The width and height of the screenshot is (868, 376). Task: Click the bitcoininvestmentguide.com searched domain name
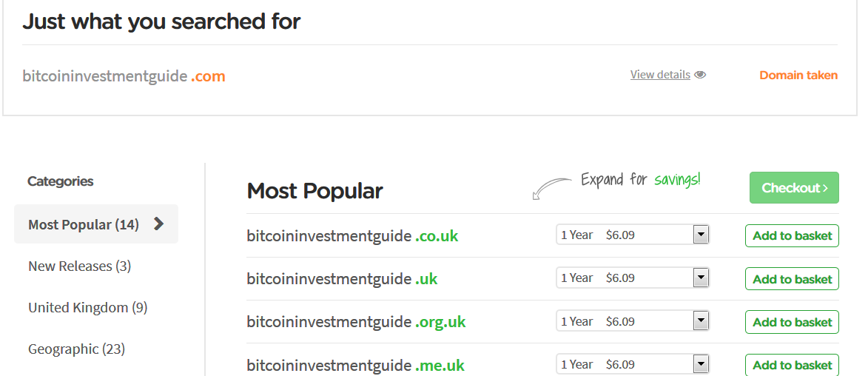point(124,76)
